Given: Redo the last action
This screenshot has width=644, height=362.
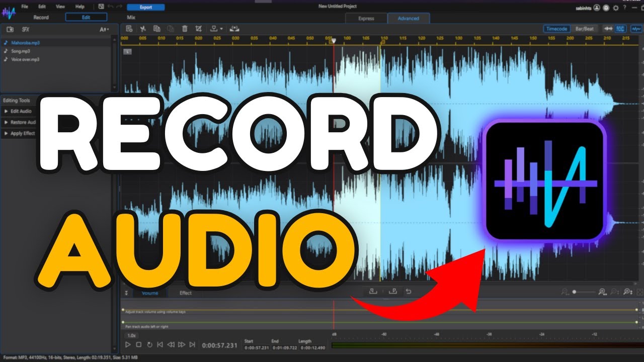Looking at the screenshot, I should 119,7.
